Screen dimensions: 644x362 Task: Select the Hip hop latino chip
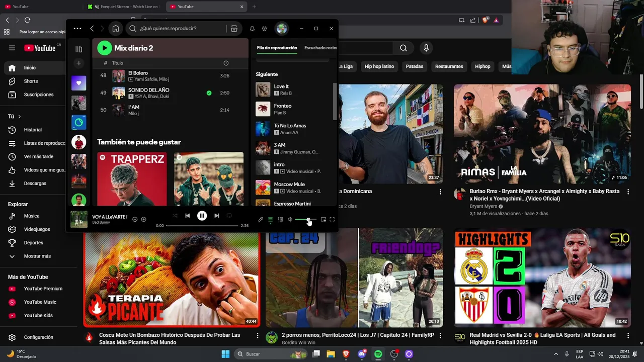click(379, 66)
